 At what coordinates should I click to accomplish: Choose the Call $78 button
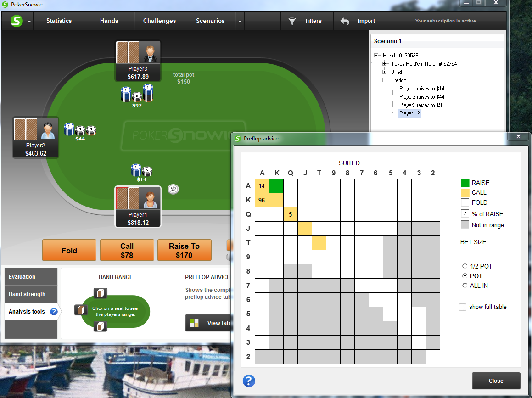click(127, 250)
